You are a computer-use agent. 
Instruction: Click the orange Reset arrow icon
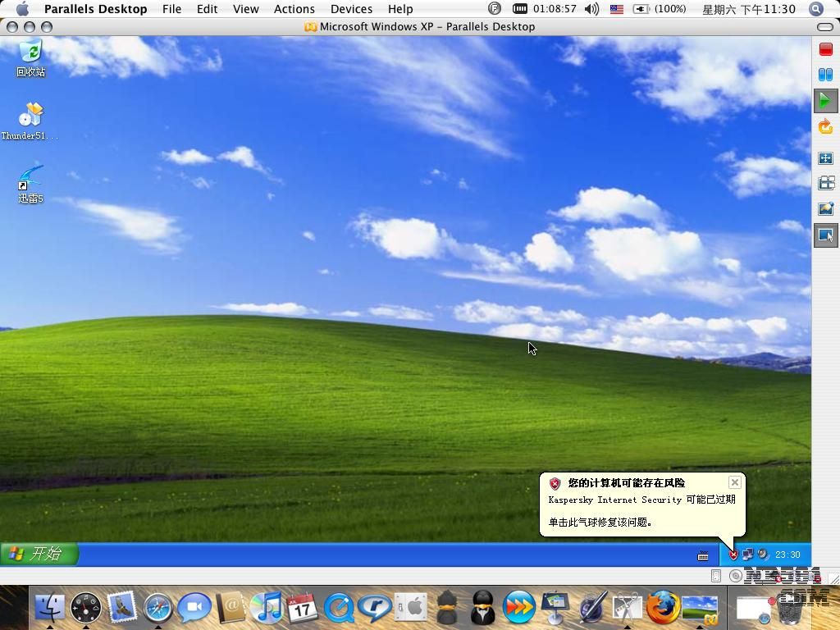(x=825, y=126)
